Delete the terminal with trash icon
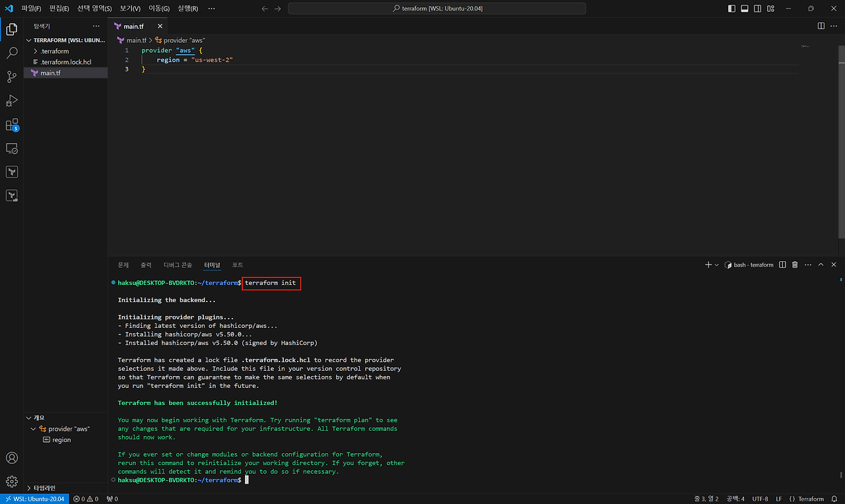The height and width of the screenshot is (504, 845). [x=795, y=265]
